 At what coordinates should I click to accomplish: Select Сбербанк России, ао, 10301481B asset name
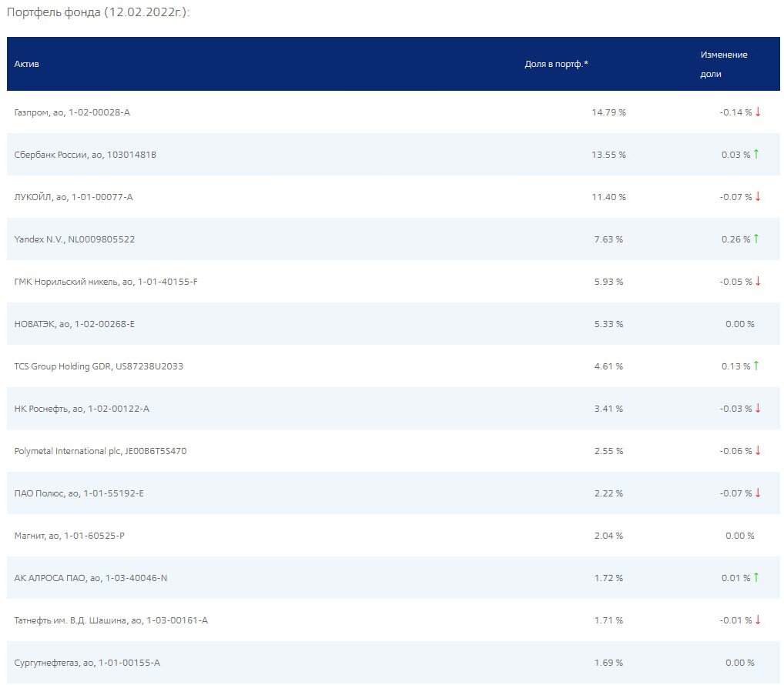(x=85, y=155)
